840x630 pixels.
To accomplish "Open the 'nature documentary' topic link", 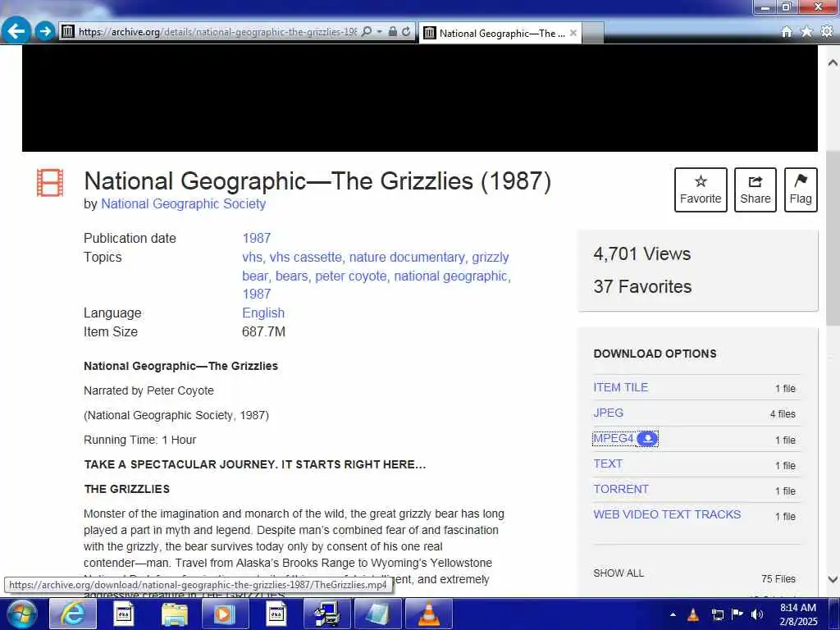I will click(407, 258).
